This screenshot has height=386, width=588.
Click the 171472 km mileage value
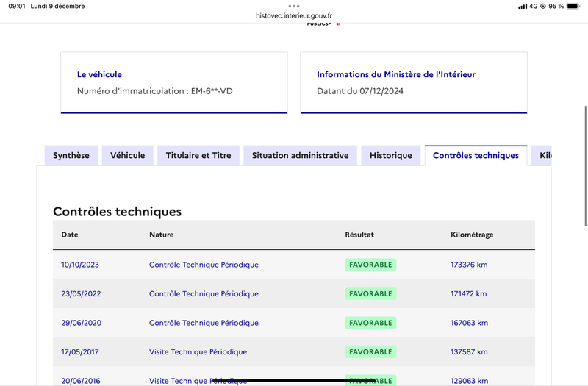click(468, 293)
